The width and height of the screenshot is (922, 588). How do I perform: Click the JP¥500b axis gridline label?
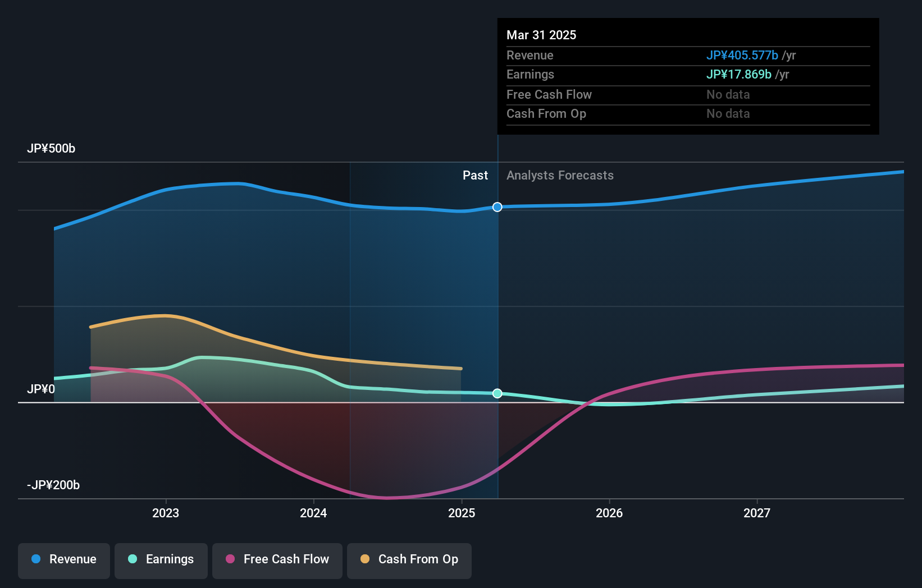coord(51,148)
